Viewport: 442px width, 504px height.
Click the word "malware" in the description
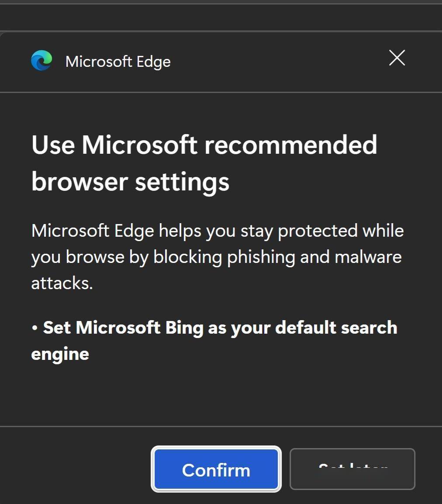coord(368,257)
